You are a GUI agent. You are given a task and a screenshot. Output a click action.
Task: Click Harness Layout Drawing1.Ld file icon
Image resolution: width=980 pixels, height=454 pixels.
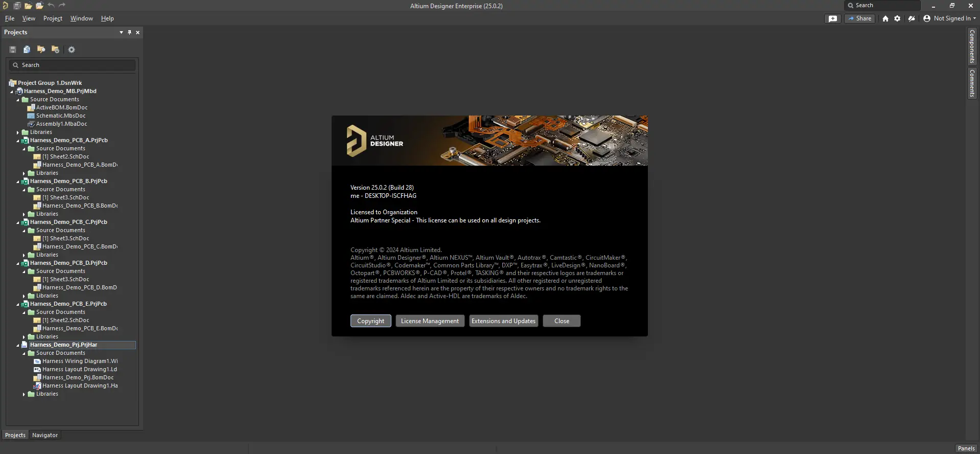(x=37, y=369)
